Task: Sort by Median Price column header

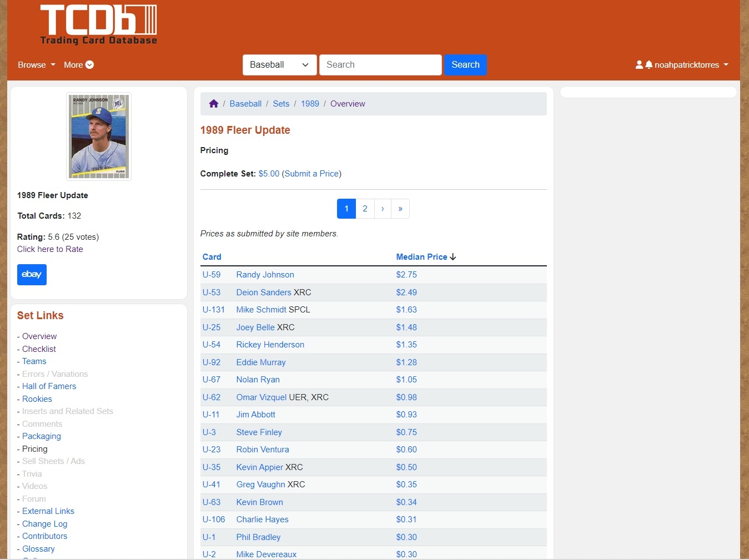Action: [421, 257]
